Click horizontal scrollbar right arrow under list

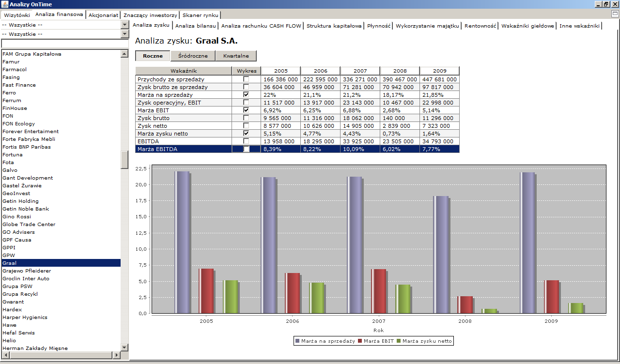(x=116, y=355)
